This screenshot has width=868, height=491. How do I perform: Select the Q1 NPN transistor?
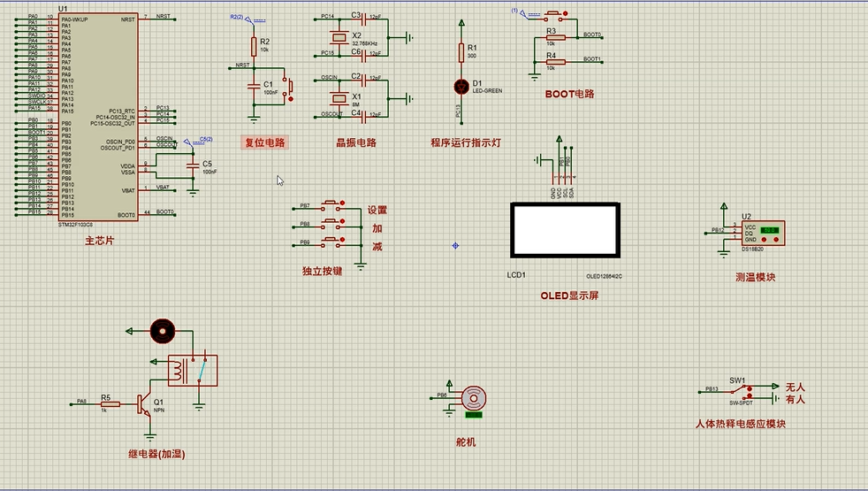144,404
